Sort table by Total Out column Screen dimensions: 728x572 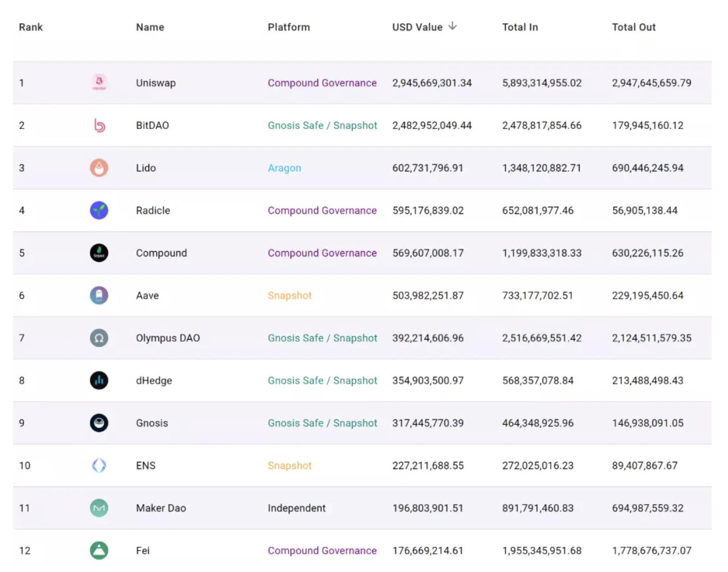633,27
